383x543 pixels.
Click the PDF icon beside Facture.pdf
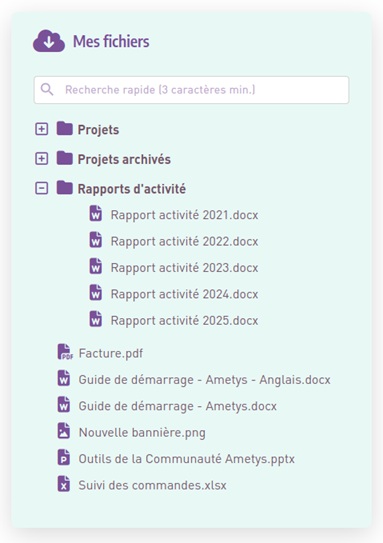coord(65,352)
